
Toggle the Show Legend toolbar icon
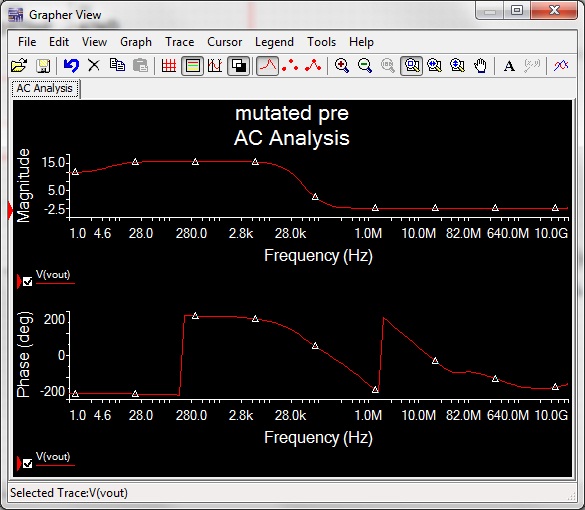click(x=192, y=66)
